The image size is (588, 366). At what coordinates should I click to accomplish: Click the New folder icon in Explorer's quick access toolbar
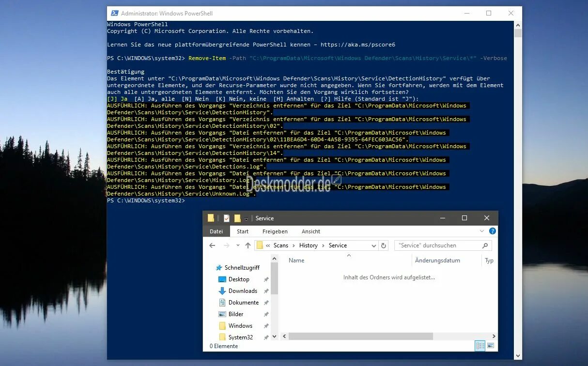237,218
